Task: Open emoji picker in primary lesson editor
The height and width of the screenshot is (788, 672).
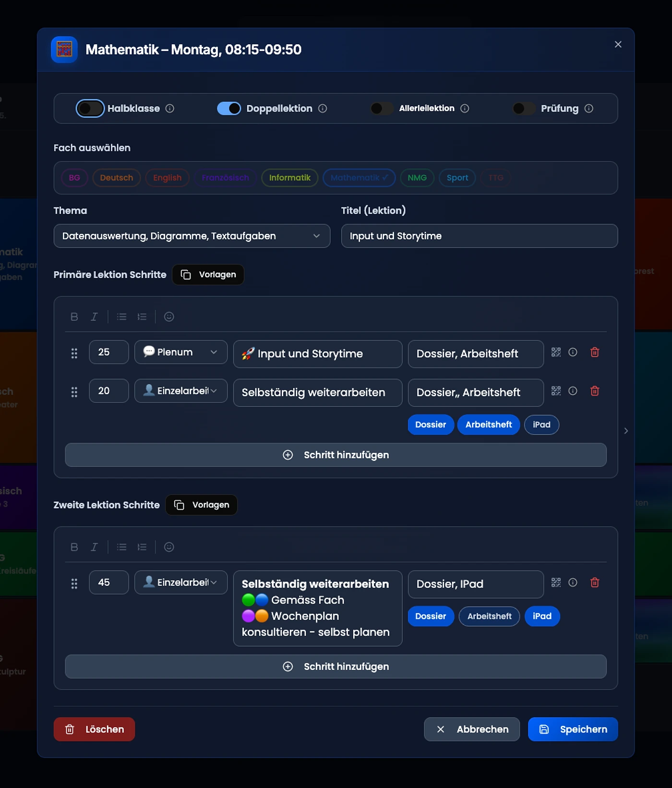Action: (x=169, y=316)
